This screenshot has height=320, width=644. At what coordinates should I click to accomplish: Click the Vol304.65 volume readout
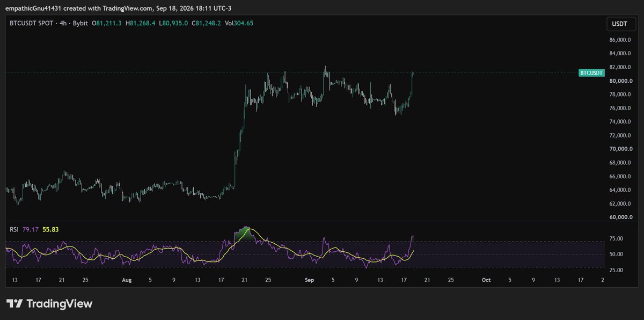[239, 24]
